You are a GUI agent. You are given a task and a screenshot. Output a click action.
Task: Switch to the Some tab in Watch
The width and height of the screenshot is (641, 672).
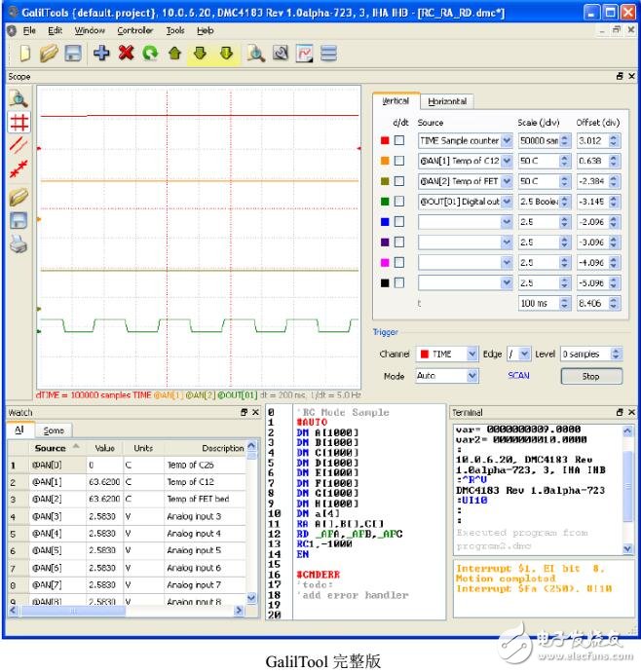[x=54, y=430]
